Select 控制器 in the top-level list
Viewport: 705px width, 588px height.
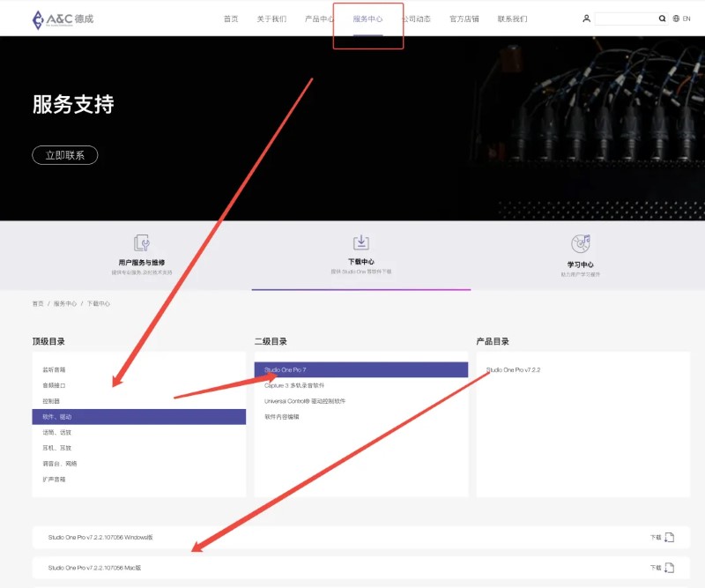click(139, 401)
